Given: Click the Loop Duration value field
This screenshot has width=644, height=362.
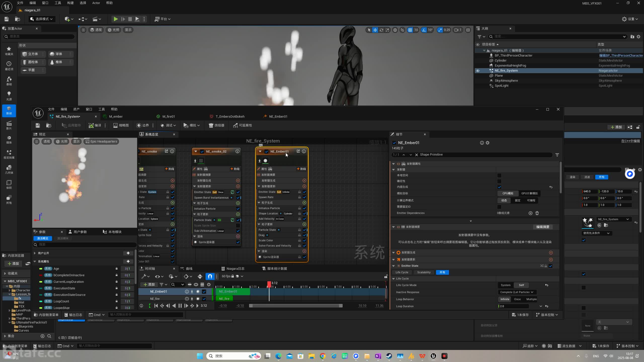Looking at the screenshot, I should (513, 306).
